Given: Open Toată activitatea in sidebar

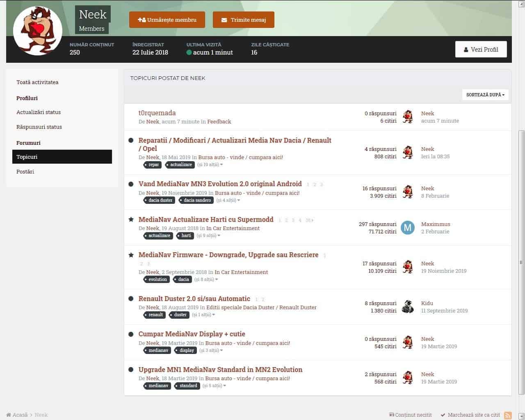Looking at the screenshot, I should coord(37,82).
